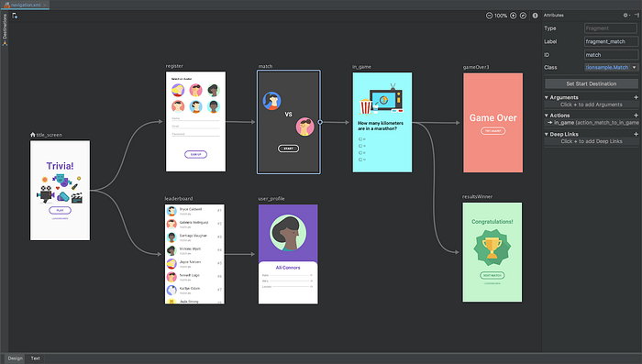Add a new action with plus

(x=636, y=116)
